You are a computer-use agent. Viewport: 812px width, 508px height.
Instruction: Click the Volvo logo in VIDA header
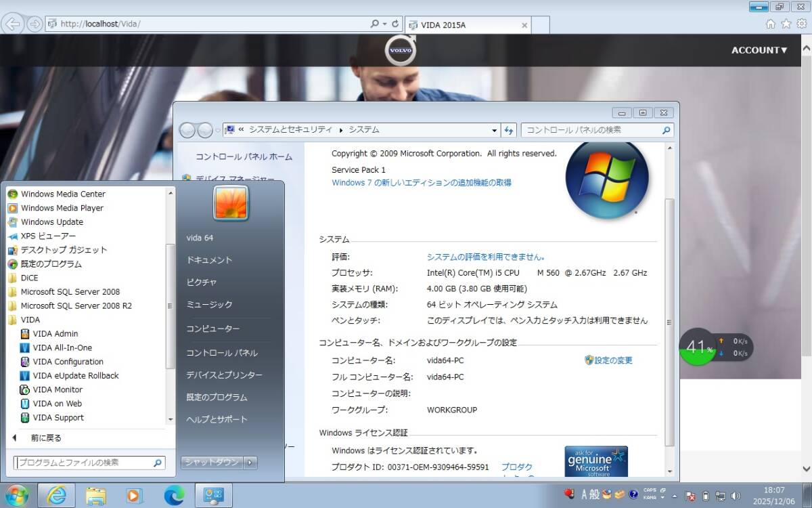401,50
